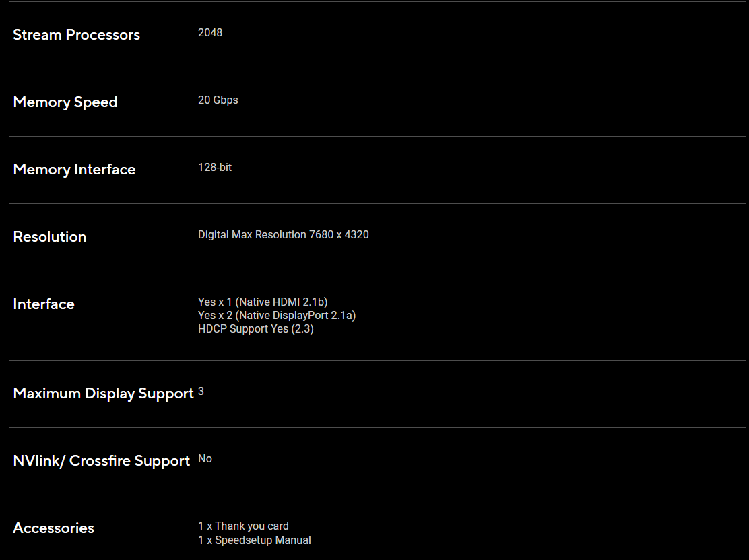Select the maximum display value 3

point(201,391)
